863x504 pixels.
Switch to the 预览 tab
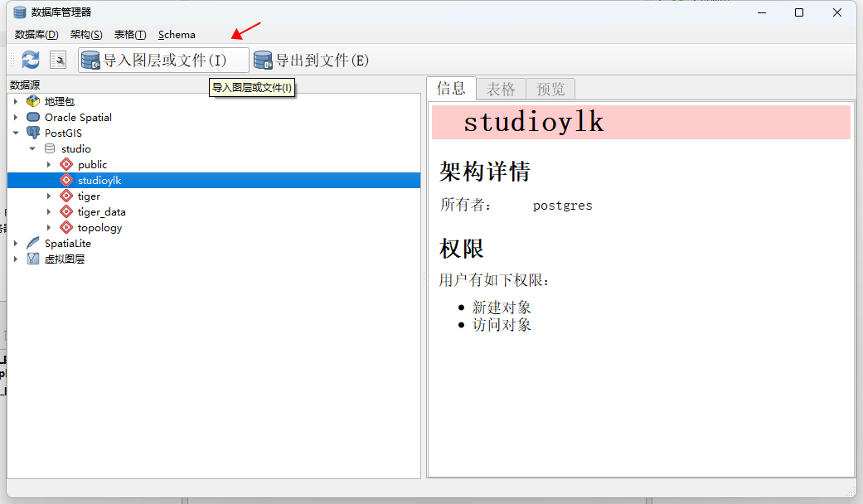click(x=550, y=90)
